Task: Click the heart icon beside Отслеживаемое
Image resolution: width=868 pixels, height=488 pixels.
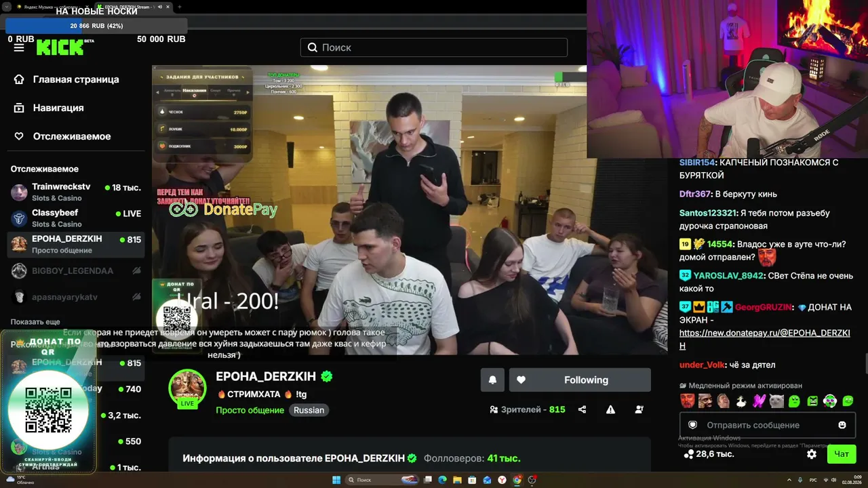Action: [x=20, y=136]
